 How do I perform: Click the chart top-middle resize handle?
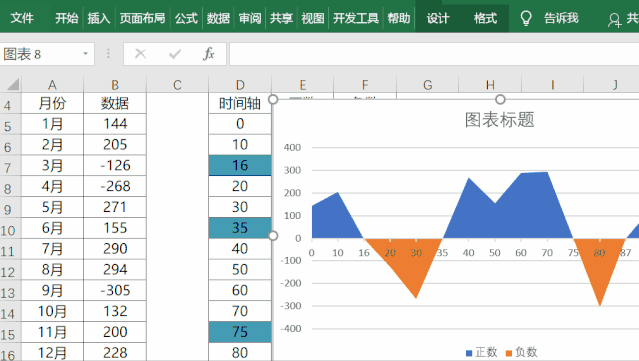(x=500, y=99)
